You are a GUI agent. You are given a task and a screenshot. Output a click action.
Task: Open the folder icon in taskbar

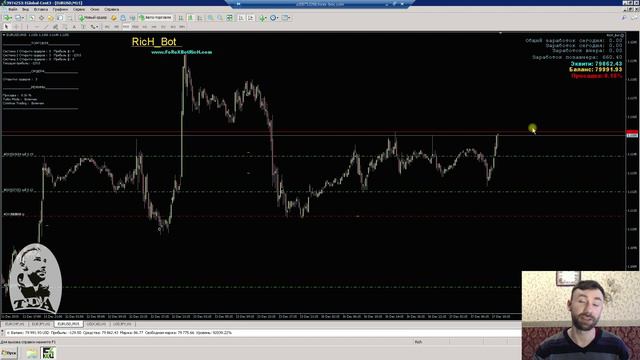coord(32,353)
